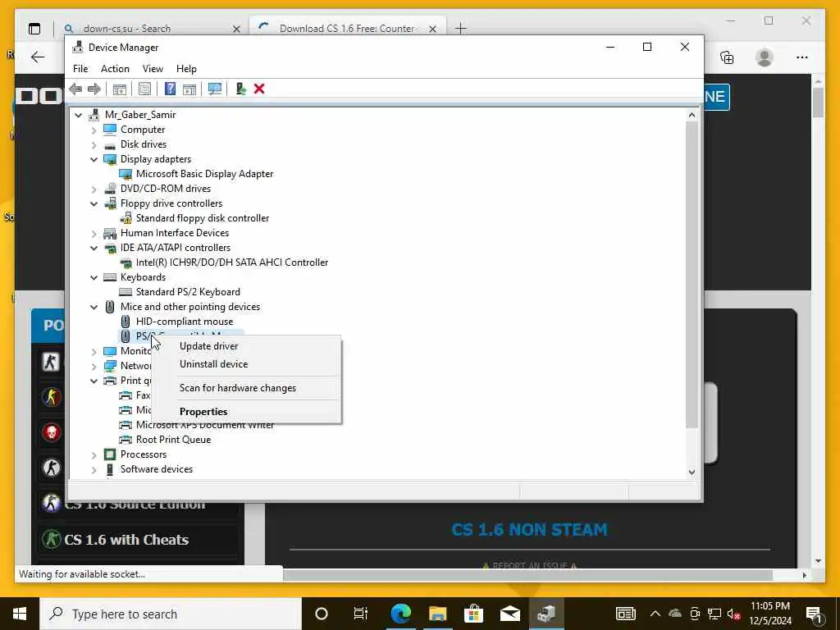This screenshot has width=840, height=630.
Task: Click the scroll-down arrow of device tree
Action: coord(692,472)
